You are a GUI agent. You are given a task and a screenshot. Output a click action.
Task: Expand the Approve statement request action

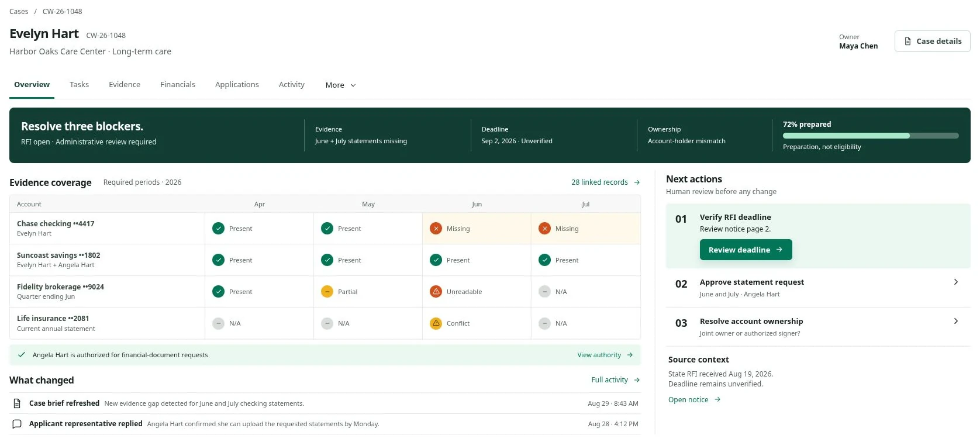pos(955,282)
